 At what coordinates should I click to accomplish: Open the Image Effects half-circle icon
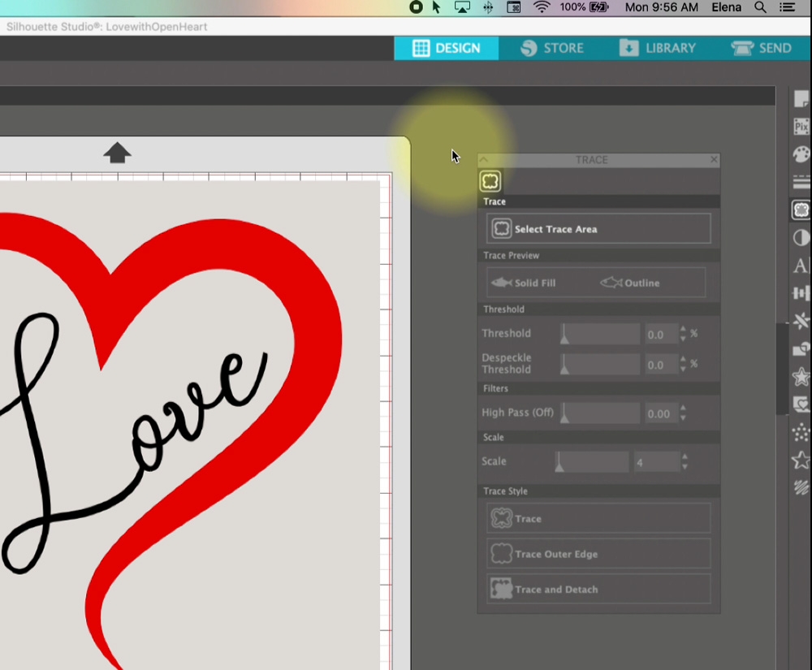(x=801, y=238)
